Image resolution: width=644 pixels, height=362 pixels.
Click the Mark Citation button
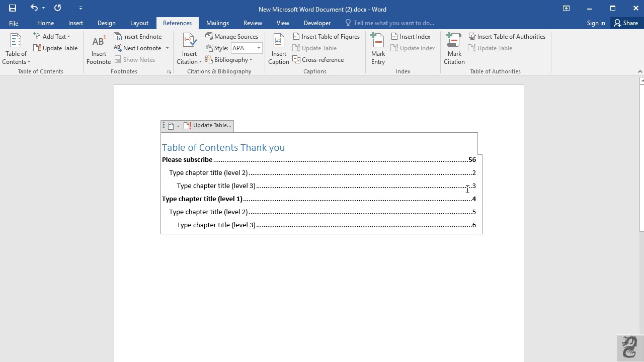[x=454, y=50]
